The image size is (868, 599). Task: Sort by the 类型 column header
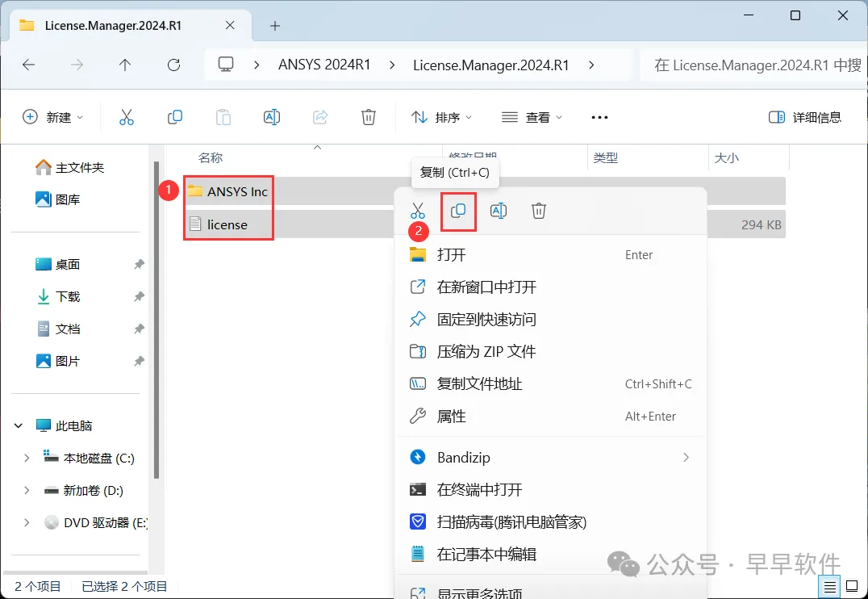(606, 158)
